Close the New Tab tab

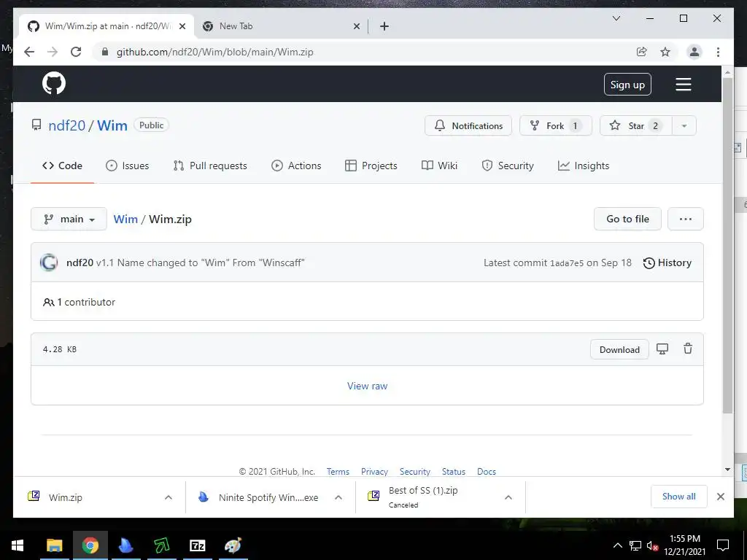pyautogui.click(x=356, y=26)
